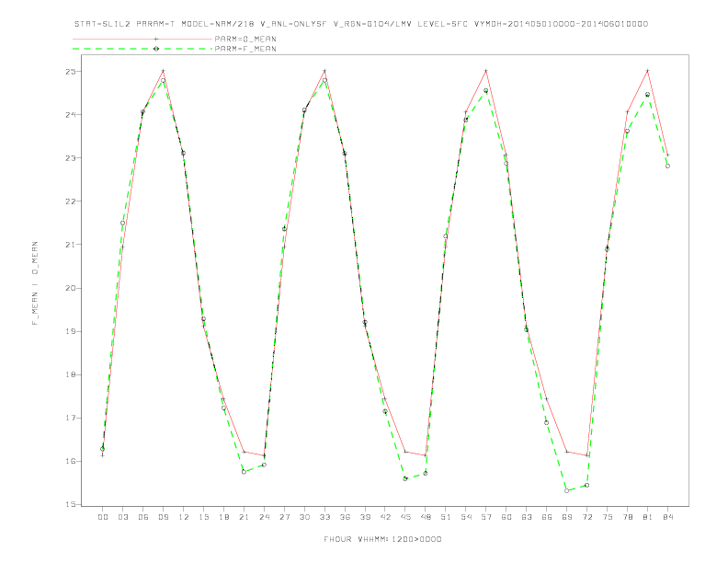Click y-axis tick label 24
The height and width of the screenshot is (563, 728).
point(71,115)
